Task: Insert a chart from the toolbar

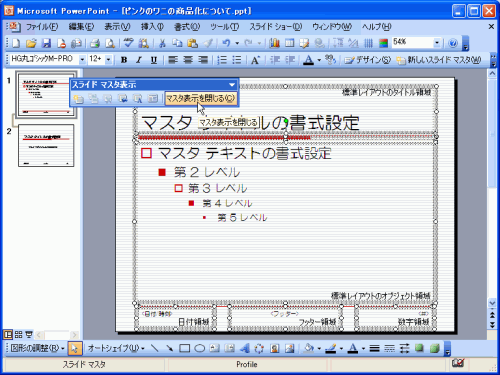Action: [x=274, y=43]
